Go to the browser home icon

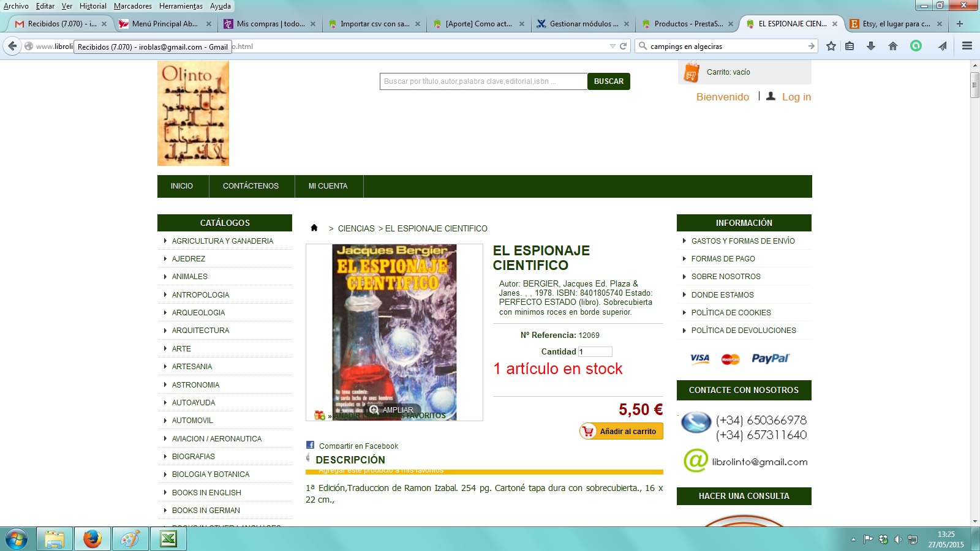893,46
